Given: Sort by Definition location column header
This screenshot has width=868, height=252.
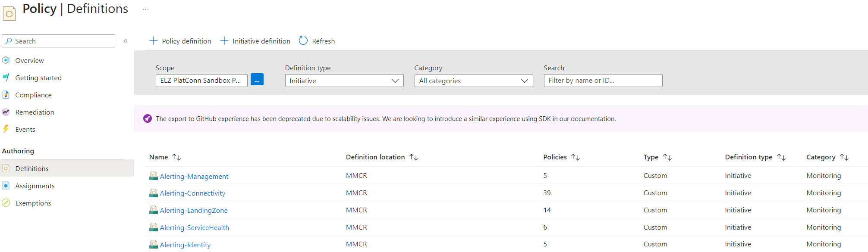Looking at the screenshot, I should 375,157.
